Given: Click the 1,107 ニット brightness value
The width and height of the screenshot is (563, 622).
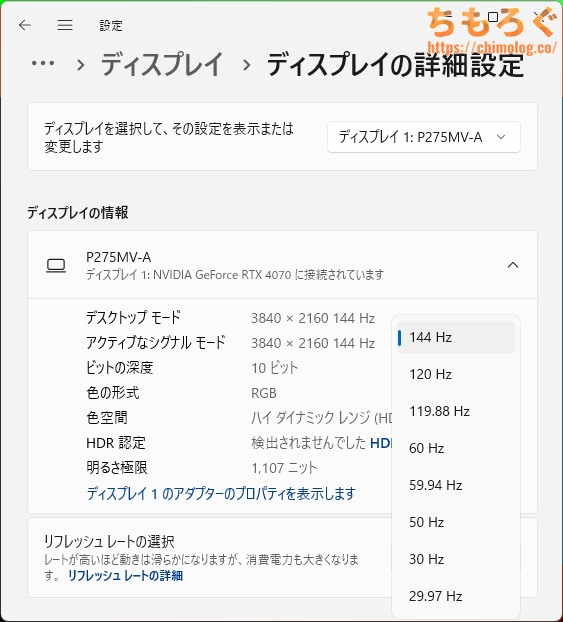Looking at the screenshot, I should [x=284, y=468].
